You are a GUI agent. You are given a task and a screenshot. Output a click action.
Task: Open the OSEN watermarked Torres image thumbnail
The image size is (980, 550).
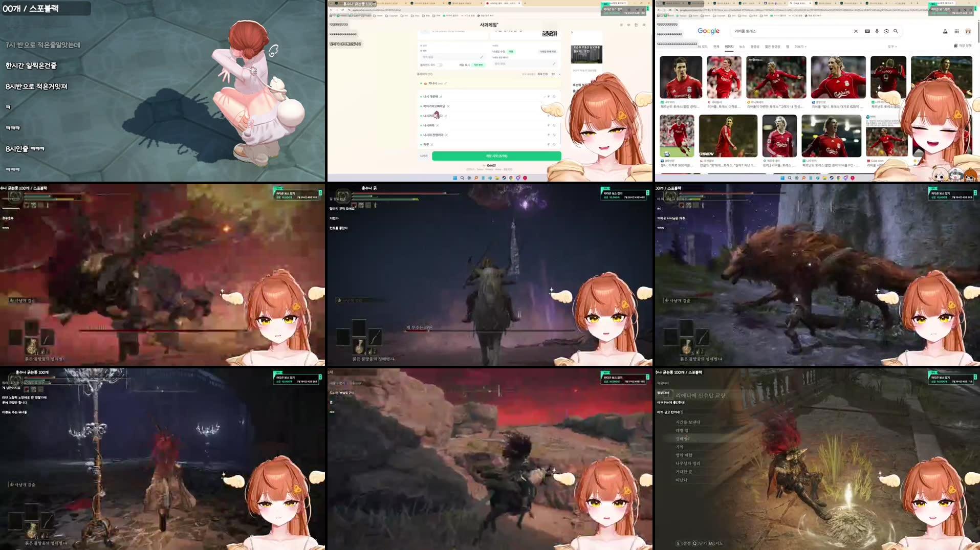click(728, 135)
